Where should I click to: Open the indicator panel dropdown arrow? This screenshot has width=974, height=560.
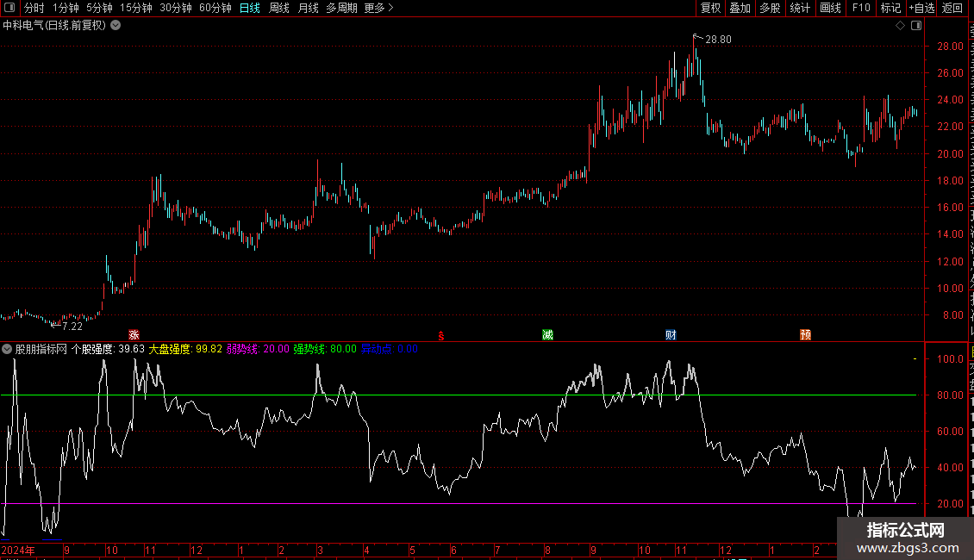pos(7,349)
